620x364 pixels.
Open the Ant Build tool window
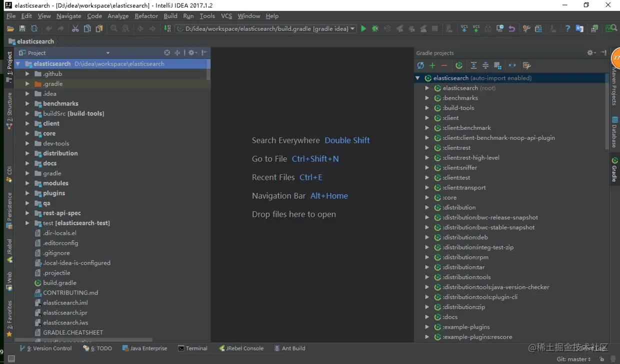(290, 349)
